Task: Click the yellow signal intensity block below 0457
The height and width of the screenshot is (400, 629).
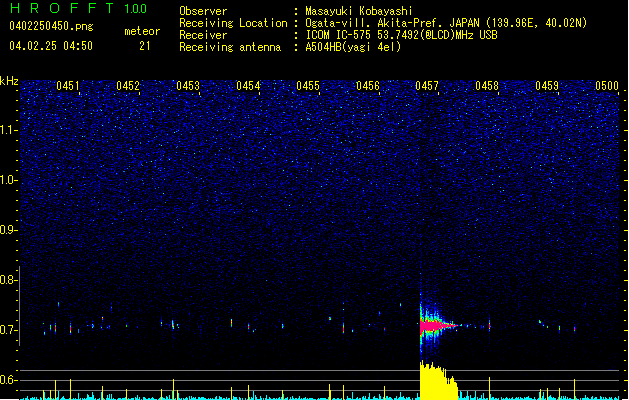Action: [x=438, y=381]
